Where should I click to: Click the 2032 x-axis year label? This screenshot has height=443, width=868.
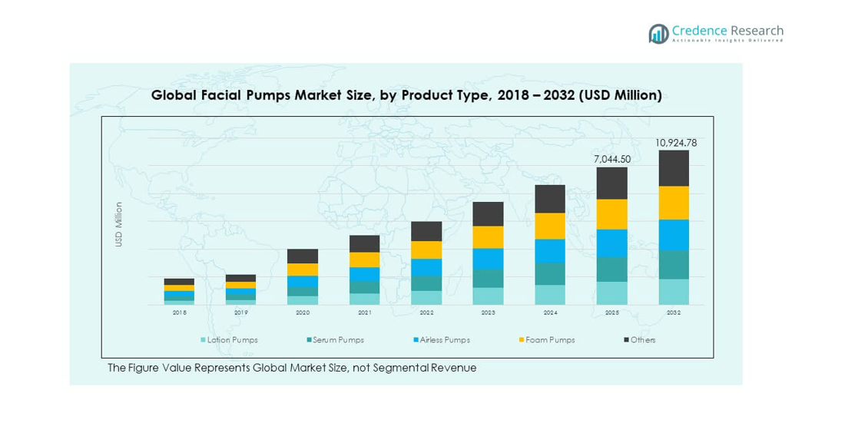(674, 313)
